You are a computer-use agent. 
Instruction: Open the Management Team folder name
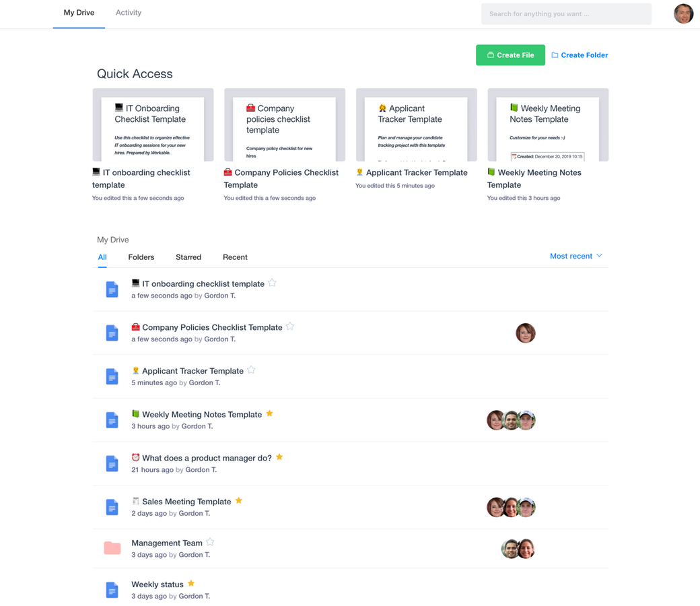[167, 543]
